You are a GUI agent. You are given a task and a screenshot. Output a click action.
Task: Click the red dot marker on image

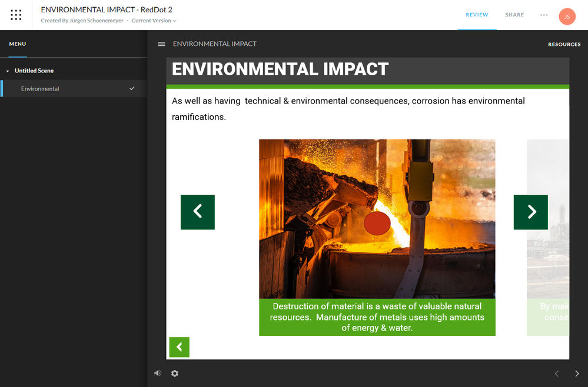377,223
